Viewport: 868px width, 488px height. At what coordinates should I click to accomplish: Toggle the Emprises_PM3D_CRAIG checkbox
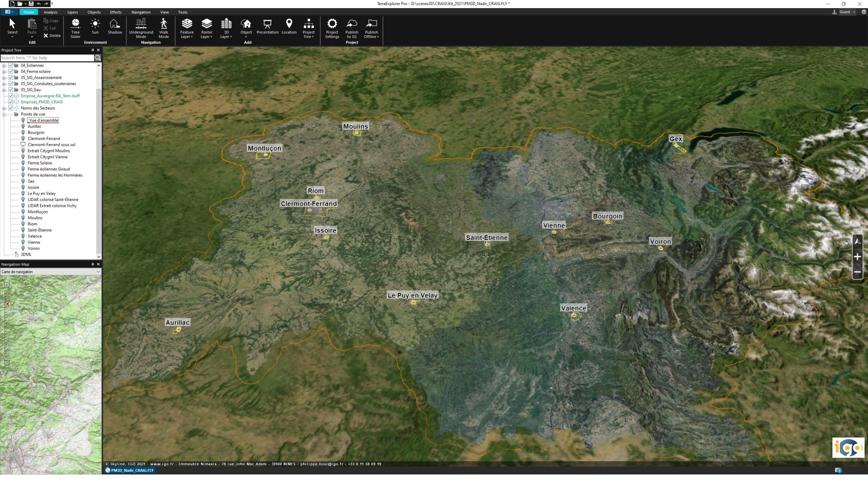[11, 102]
